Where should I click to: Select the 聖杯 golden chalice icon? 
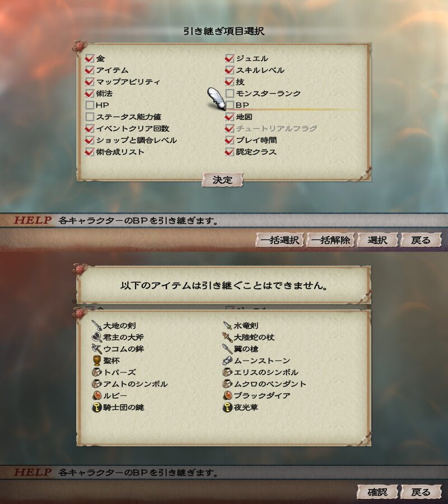tap(97, 360)
